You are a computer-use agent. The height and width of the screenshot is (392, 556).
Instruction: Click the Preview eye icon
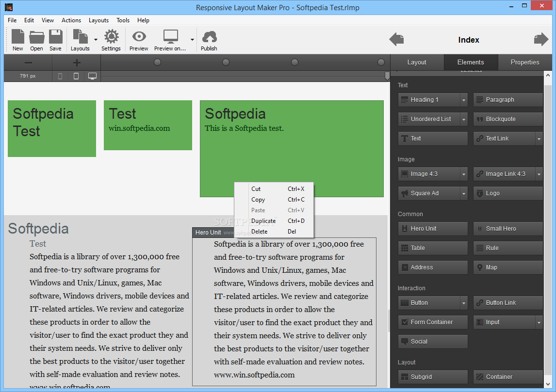coord(139,40)
